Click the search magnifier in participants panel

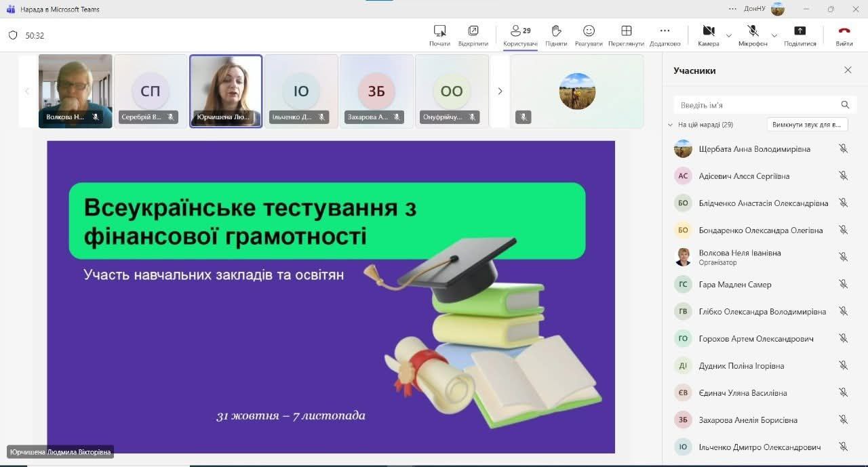point(845,105)
